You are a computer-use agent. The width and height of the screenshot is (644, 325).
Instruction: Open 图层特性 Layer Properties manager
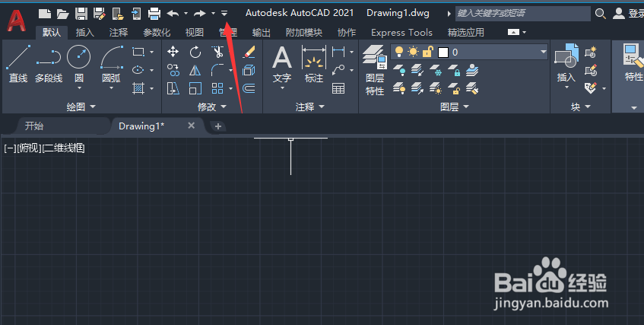tap(375, 70)
